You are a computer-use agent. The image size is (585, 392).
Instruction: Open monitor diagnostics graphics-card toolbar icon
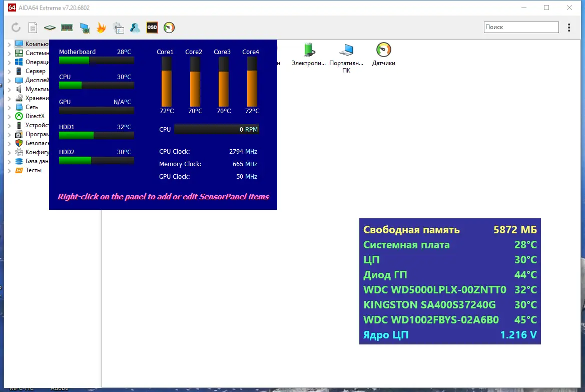point(85,28)
